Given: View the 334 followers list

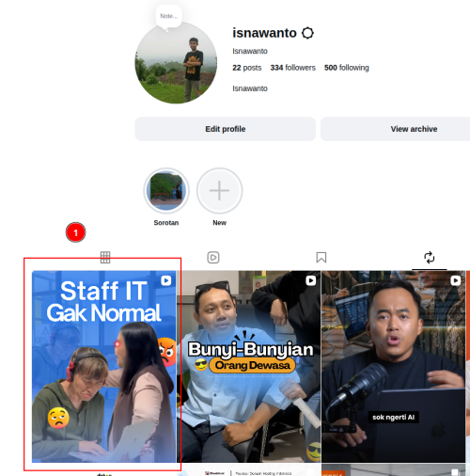Looking at the screenshot, I should (293, 68).
